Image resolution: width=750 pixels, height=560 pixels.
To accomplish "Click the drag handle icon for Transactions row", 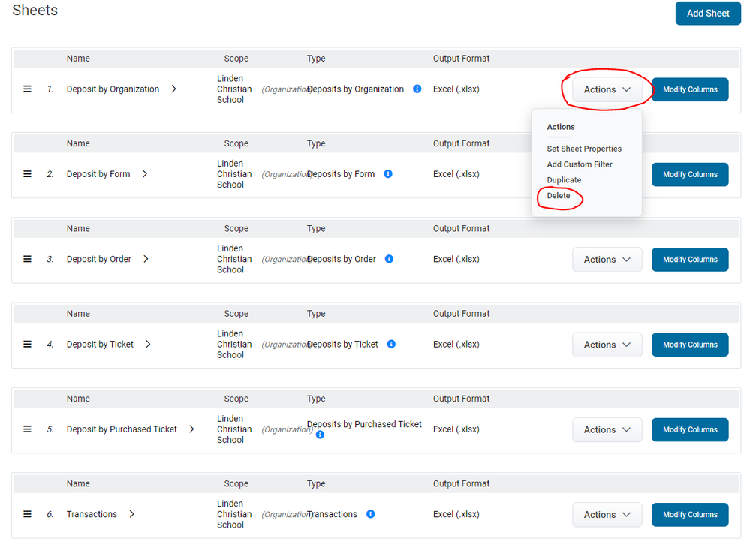I will (27, 514).
